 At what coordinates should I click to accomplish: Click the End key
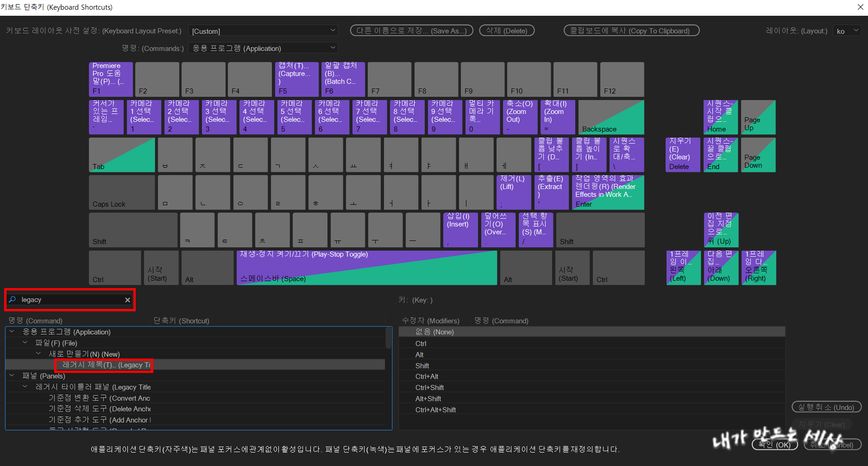(721, 155)
